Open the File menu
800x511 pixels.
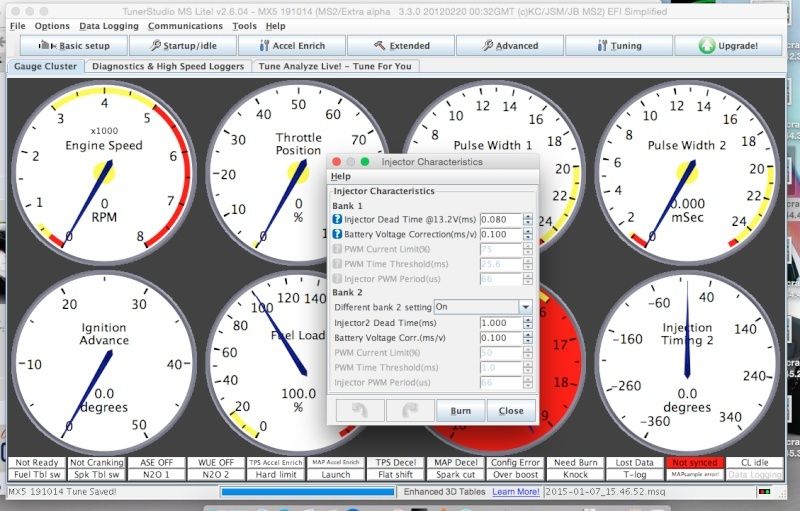coord(17,26)
